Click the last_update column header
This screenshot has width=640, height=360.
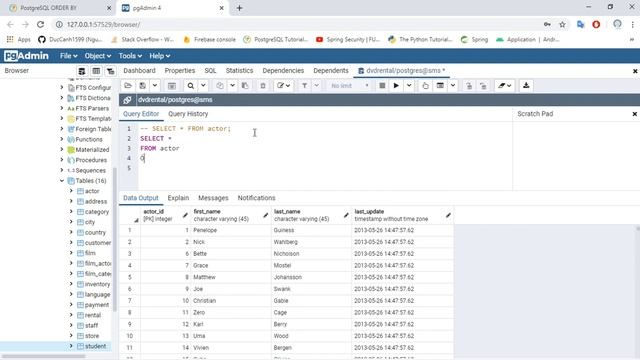coord(402,215)
